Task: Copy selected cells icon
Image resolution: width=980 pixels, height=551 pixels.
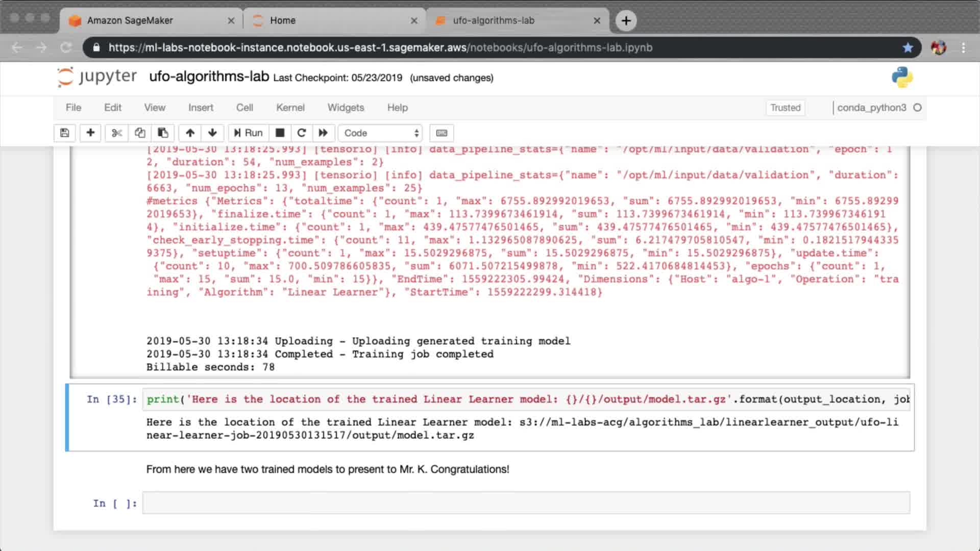Action: [140, 133]
